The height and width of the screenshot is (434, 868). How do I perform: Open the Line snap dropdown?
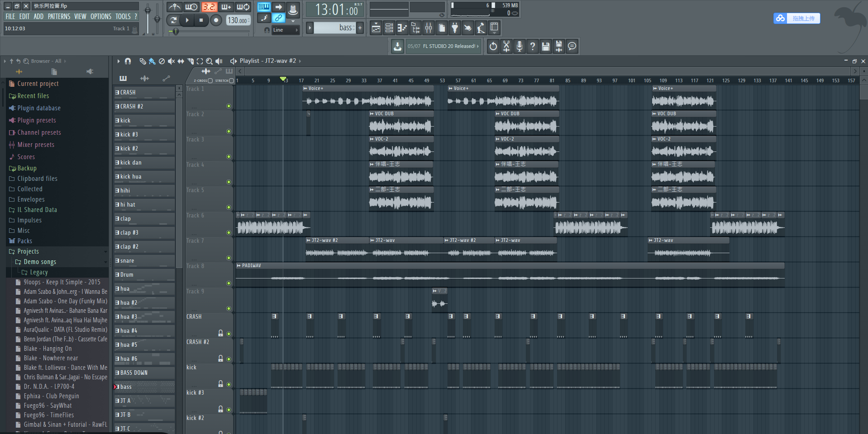286,30
